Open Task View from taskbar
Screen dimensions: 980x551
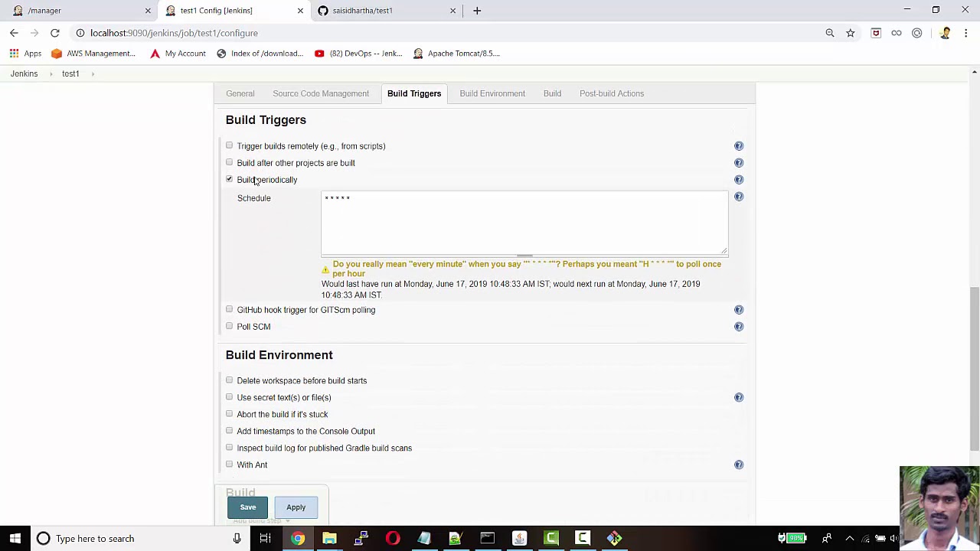click(x=265, y=539)
